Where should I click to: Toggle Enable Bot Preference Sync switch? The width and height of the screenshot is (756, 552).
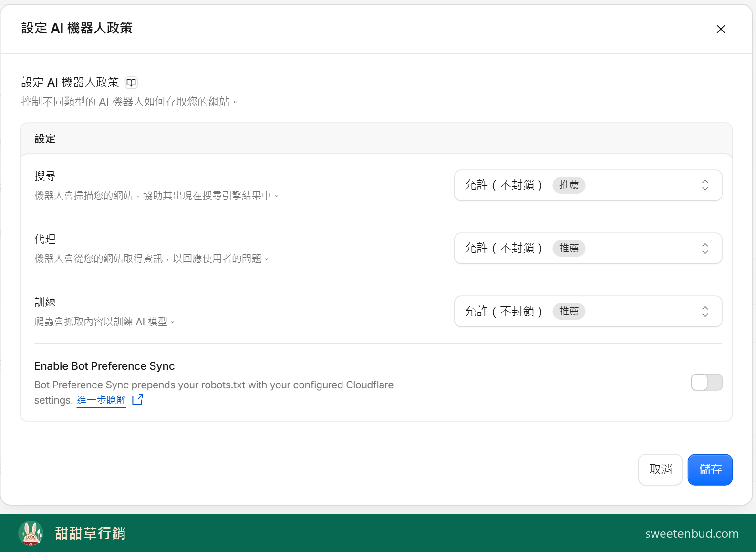[706, 382]
